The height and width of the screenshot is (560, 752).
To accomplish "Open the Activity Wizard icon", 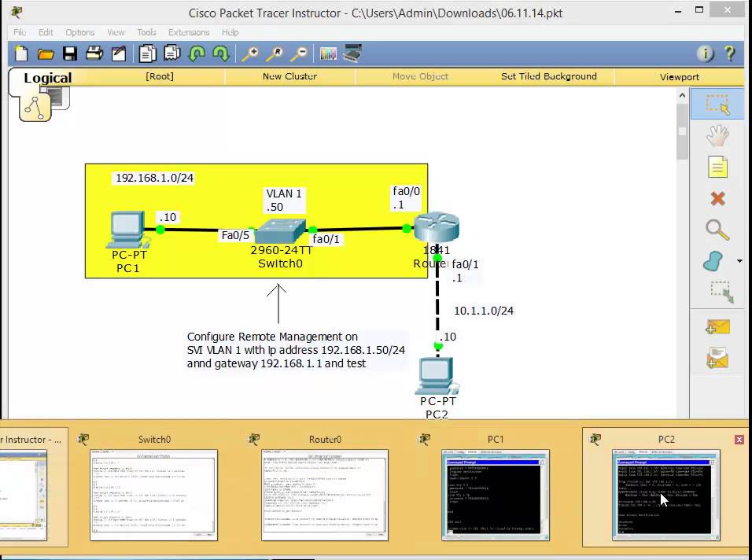I will pos(119,53).
